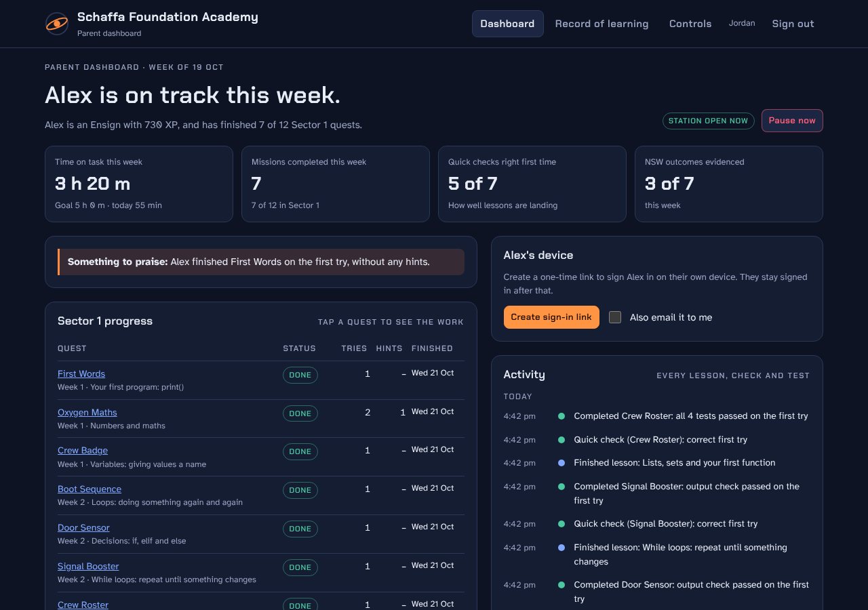Viewport: 868px width, 610px height.
Task: Click the '5 of 7' quick checks value
Action: click(473, 184)
